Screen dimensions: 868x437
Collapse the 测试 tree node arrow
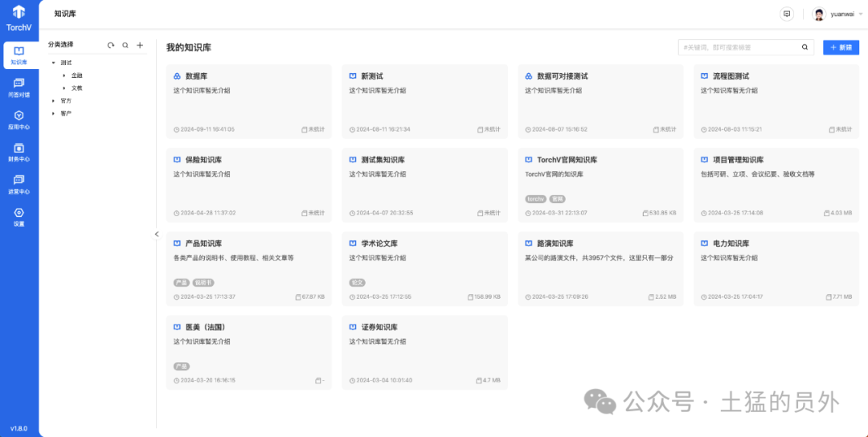tap(54, 63)
